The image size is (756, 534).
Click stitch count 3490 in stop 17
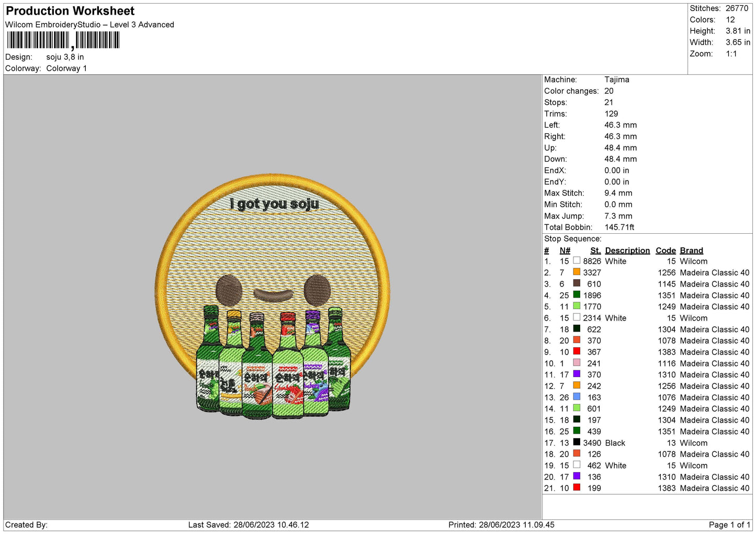tap(592, 443)
